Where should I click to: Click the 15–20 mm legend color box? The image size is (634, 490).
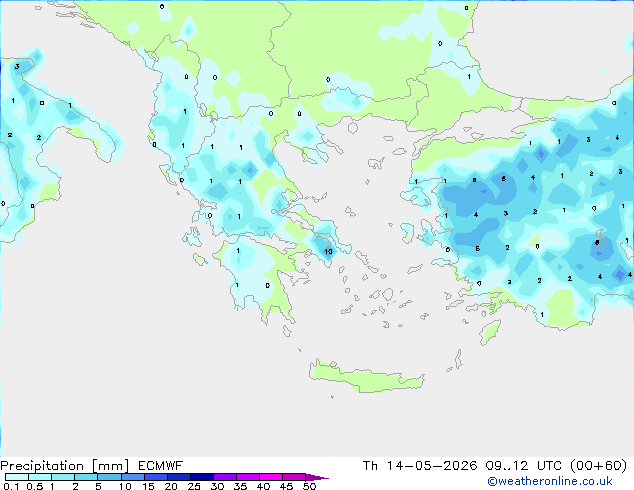[x=155, y=477]
